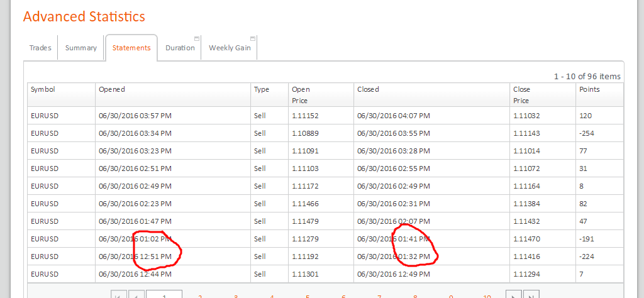Screen dimensions: 644x298
Task: Select opened time 06/30/2016 01:47 PM
Action: 135,221
